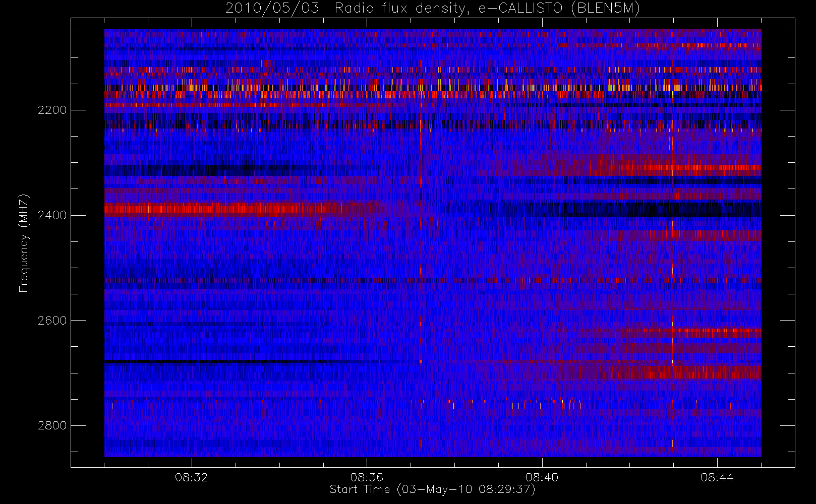Click the 2800 frequency tick label

point(52,425)
